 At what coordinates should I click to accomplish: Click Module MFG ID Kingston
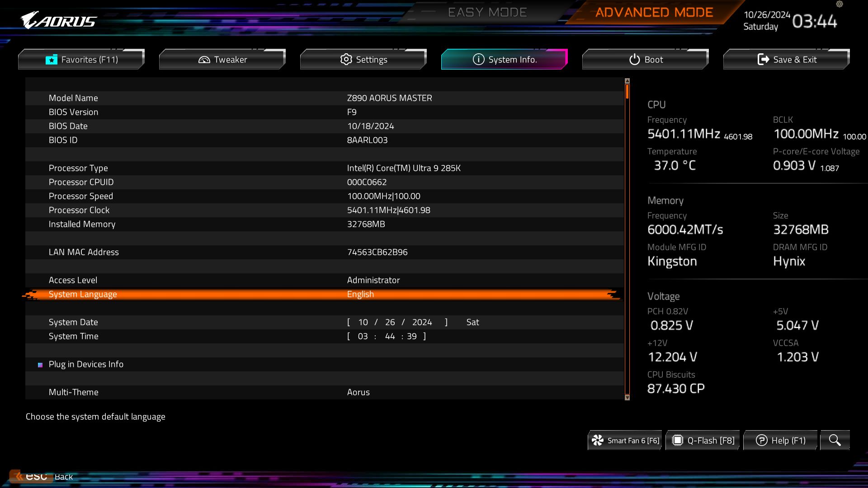pos(672,261)
